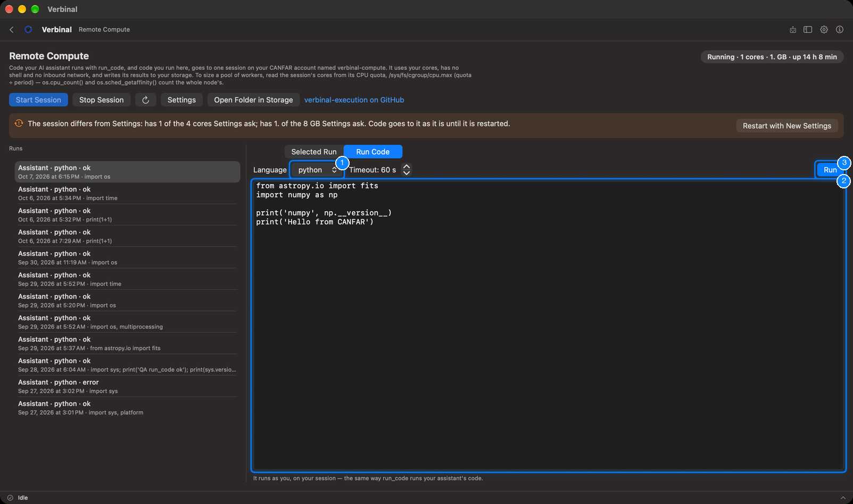The height and width of the screenshot is (504, 853).
Task: Increase the timeout with the up arrow
Action: [407, 167]
